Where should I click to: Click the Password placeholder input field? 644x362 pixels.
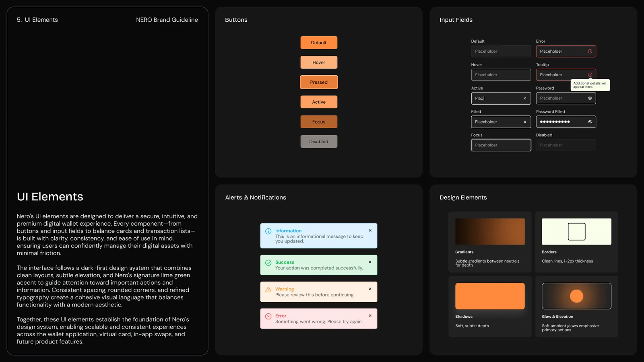566,98
